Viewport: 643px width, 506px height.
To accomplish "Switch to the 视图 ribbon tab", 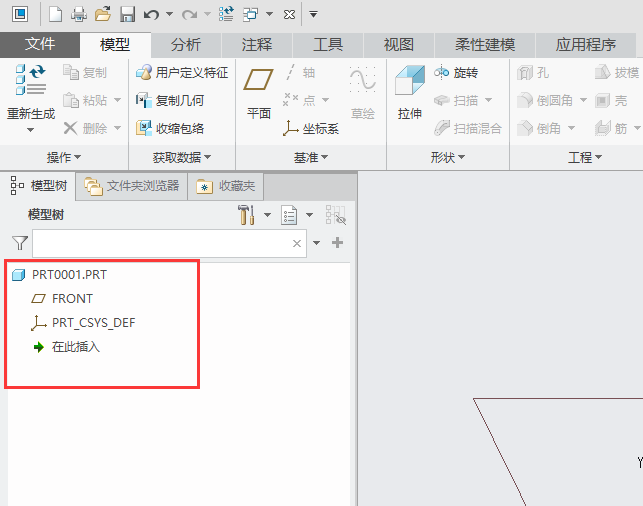I will coord(399,45).
